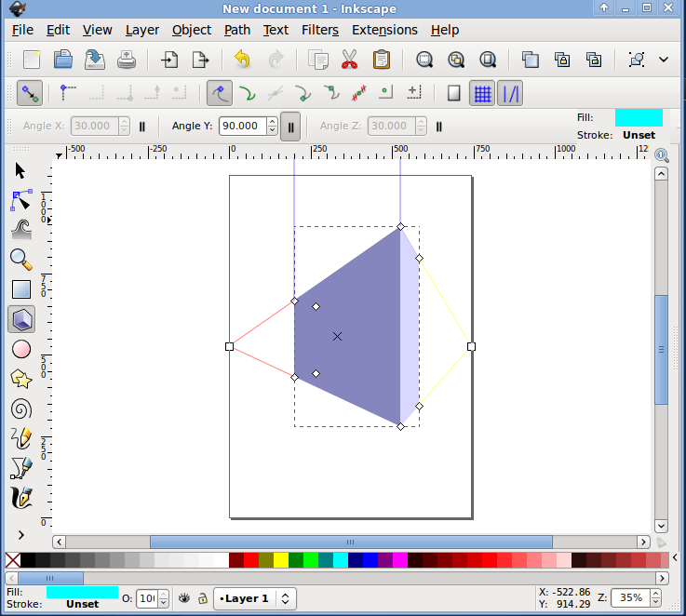
Task: Select the Zoom tool in toolbox
Action: click(x=21, y=260)
